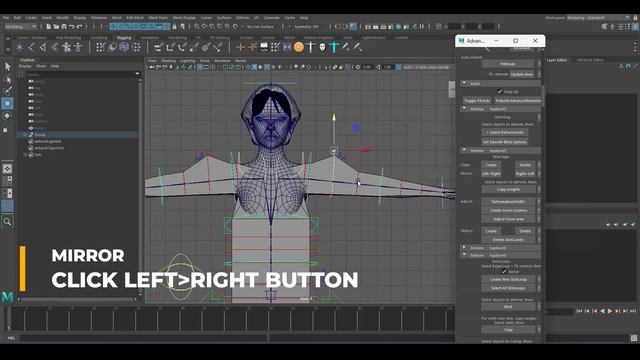This screenshot has height=360, width=640.
Task: Click the New Scene icon
Action: pyautogui.click(x=49, y=27)
